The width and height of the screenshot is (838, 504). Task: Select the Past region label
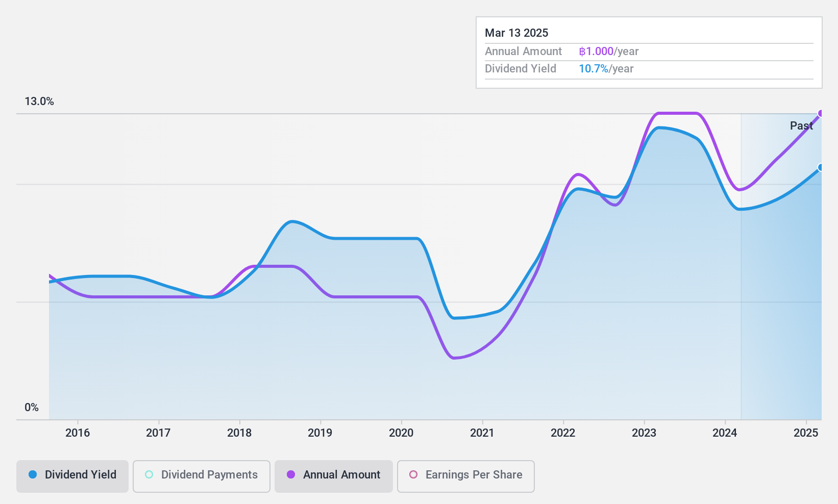(801, 126)
